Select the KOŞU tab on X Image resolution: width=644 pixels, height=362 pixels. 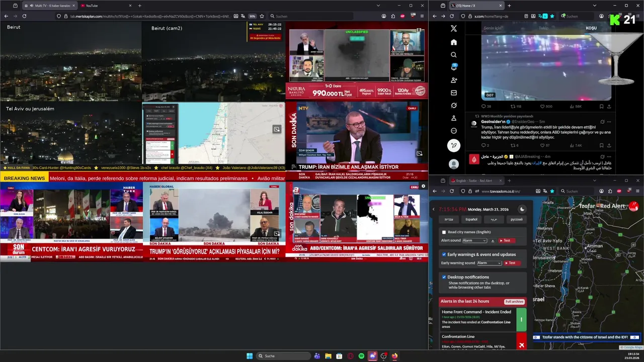tap(591, 28)
